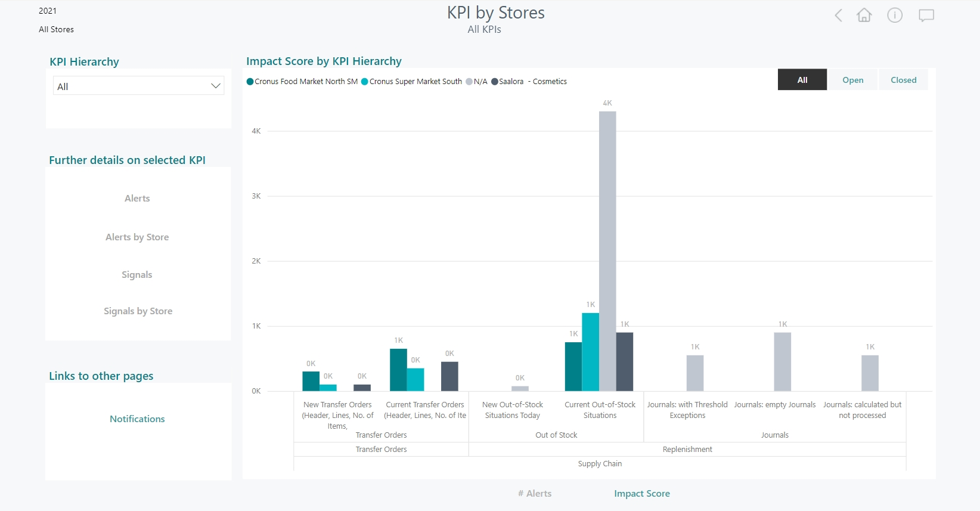Click the back arrow icon

coord(838,16)
